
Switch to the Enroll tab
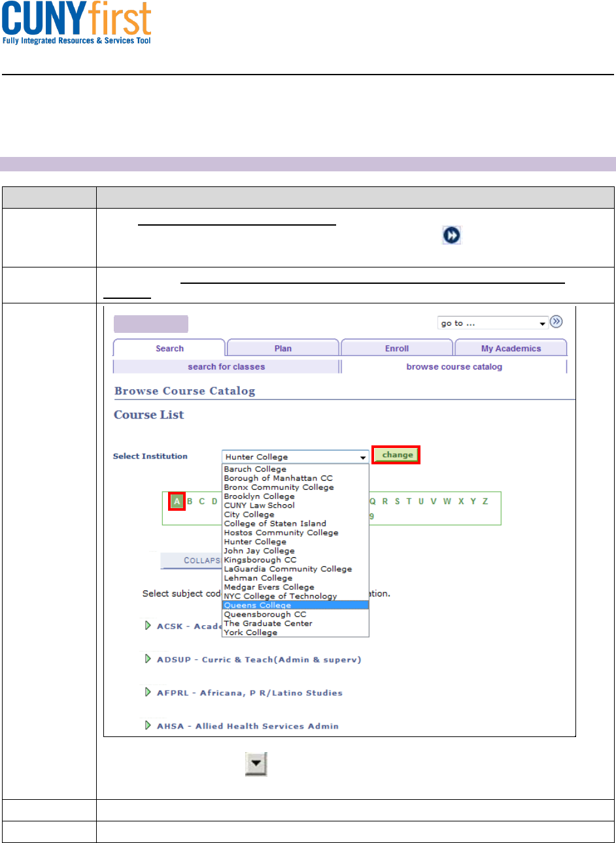[397, 348]
